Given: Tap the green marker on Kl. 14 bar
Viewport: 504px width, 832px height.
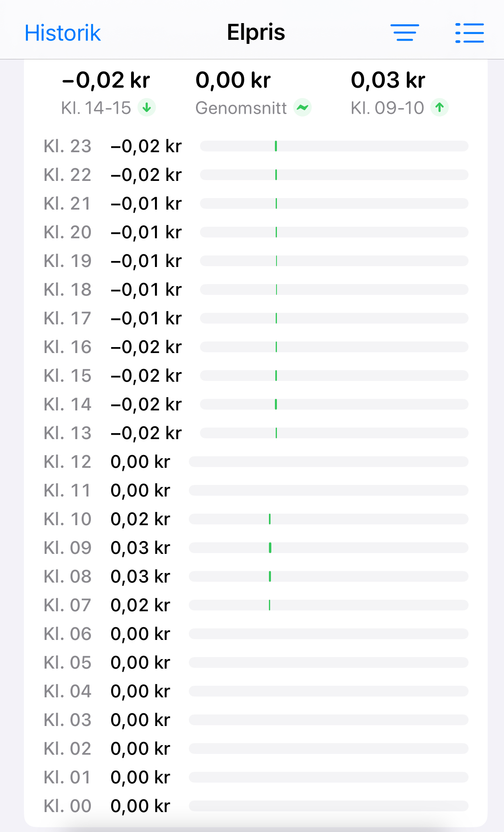Looking at the screenshot, I should tap(276, 404).
